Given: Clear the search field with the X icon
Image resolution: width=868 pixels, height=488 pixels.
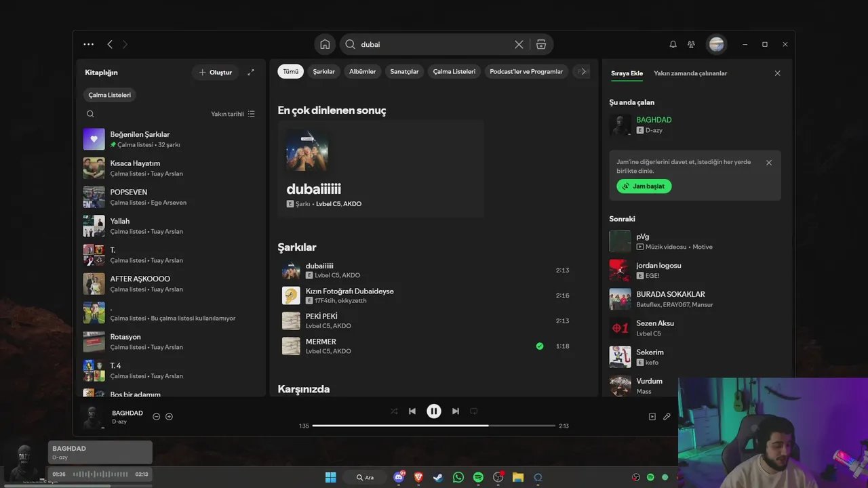Looking at the screenshot, I should [x=519, y=44].
